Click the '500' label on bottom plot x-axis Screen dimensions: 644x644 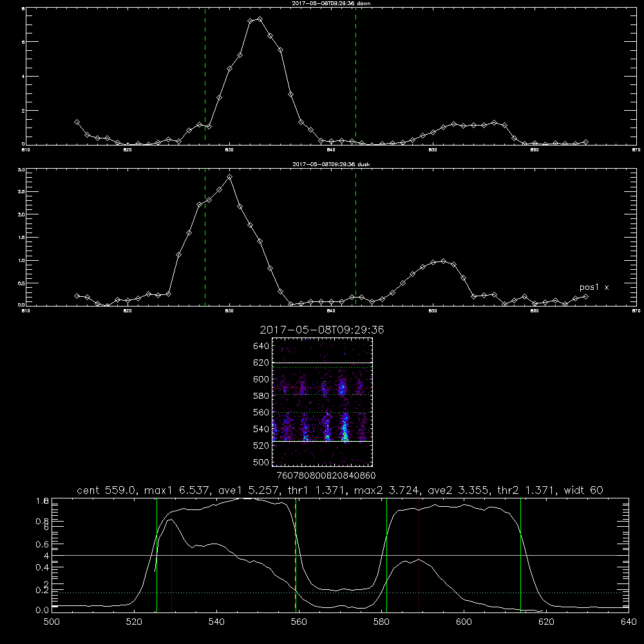coord(52,622)
